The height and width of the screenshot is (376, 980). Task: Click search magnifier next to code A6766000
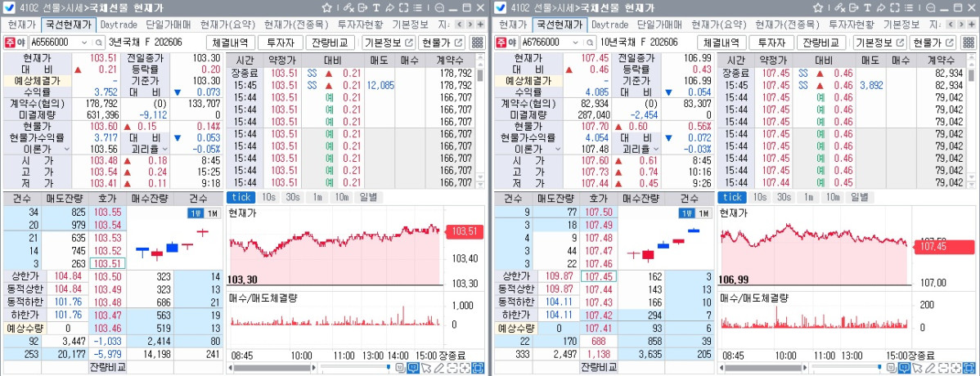pos(589,43)
